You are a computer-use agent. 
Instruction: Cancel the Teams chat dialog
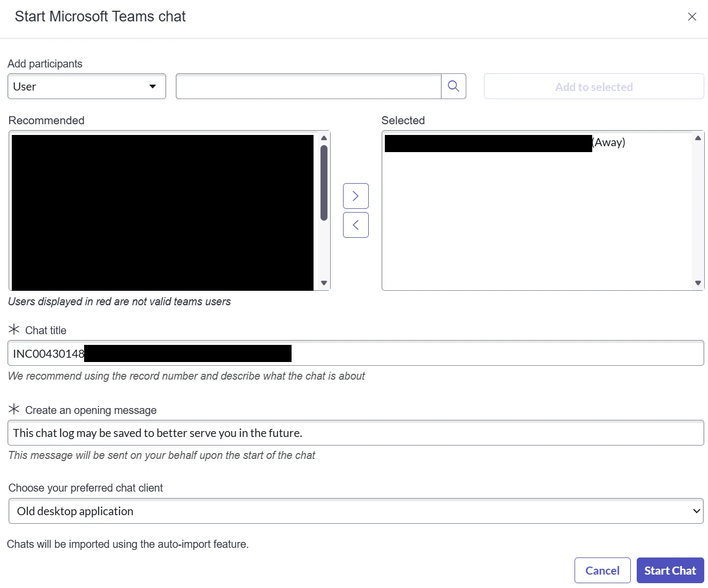point(602,570)
